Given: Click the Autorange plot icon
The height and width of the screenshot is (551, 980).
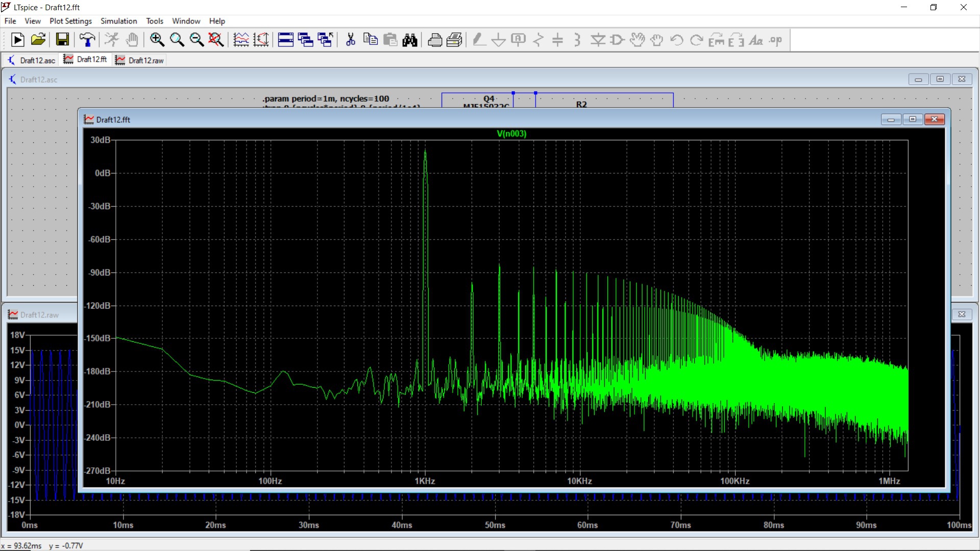Looking at the screenshot, I should 241,40.
